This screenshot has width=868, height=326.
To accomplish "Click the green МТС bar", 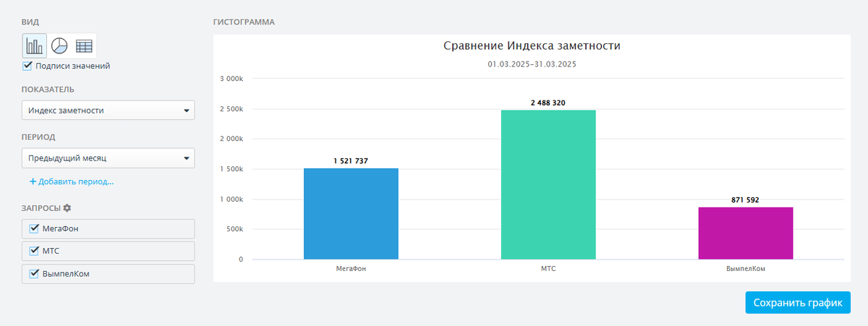I will (548, 184).
